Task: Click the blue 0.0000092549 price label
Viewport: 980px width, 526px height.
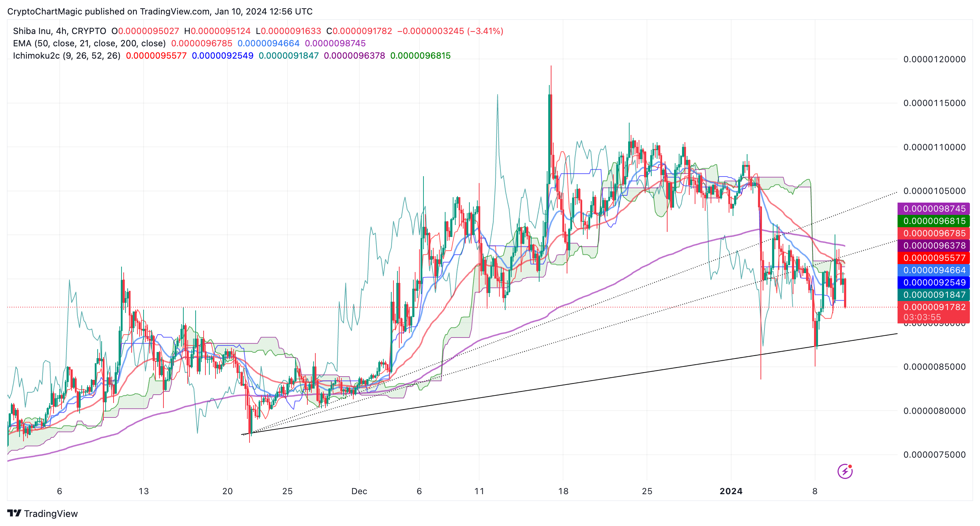Action: (934, 283)
